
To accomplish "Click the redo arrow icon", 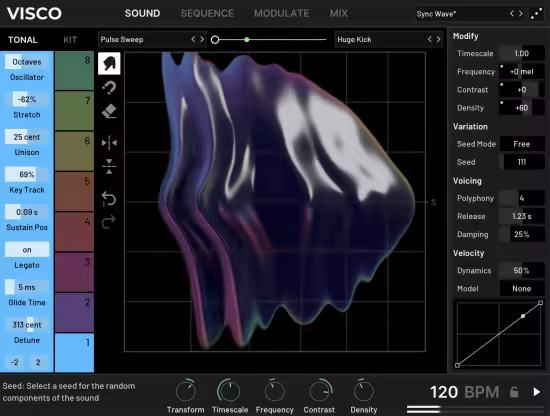I will pyautogui.click(x=109, y=222).
